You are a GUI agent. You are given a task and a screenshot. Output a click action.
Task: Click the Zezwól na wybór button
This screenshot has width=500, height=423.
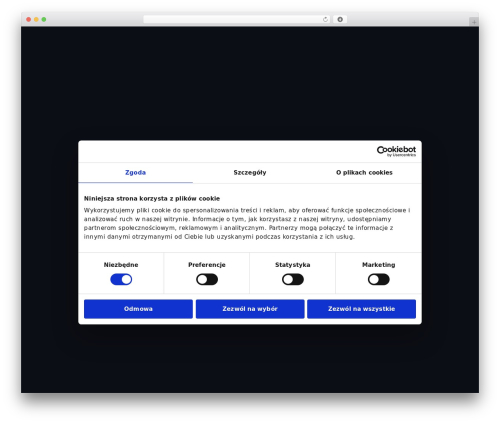(250, 309)
